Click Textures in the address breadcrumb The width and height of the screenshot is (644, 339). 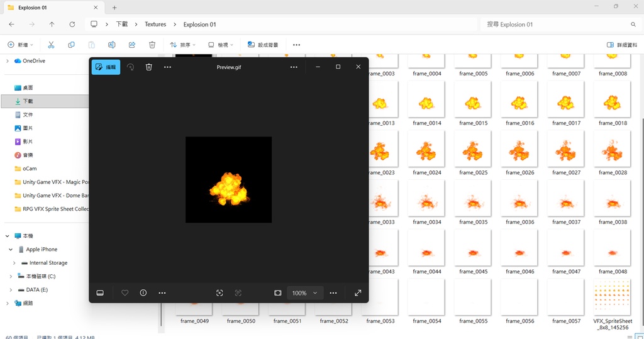pos(155,25)
